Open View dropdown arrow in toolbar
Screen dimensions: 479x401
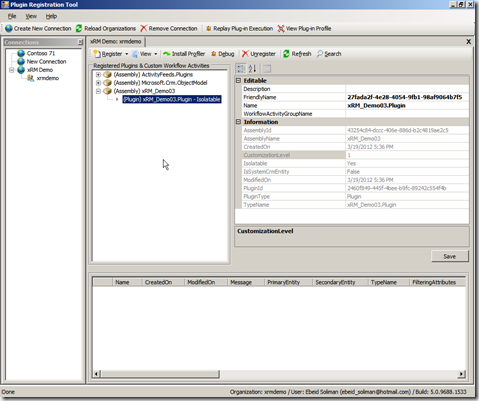pos(156,54)
